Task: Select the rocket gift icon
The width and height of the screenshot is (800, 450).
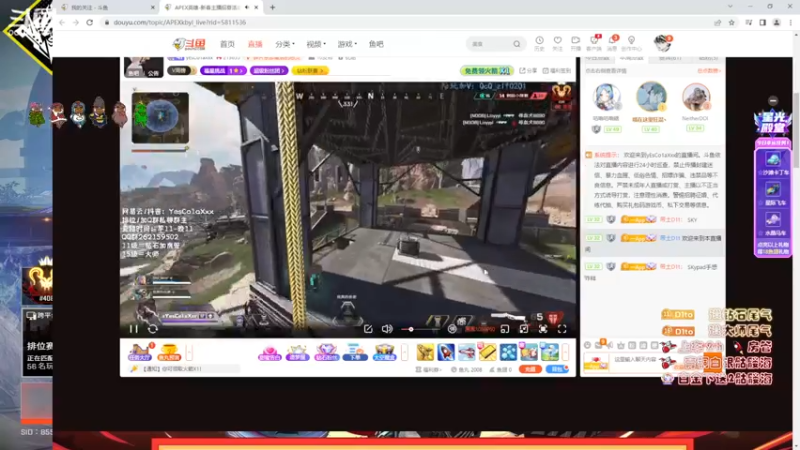Action: point(446,352)
